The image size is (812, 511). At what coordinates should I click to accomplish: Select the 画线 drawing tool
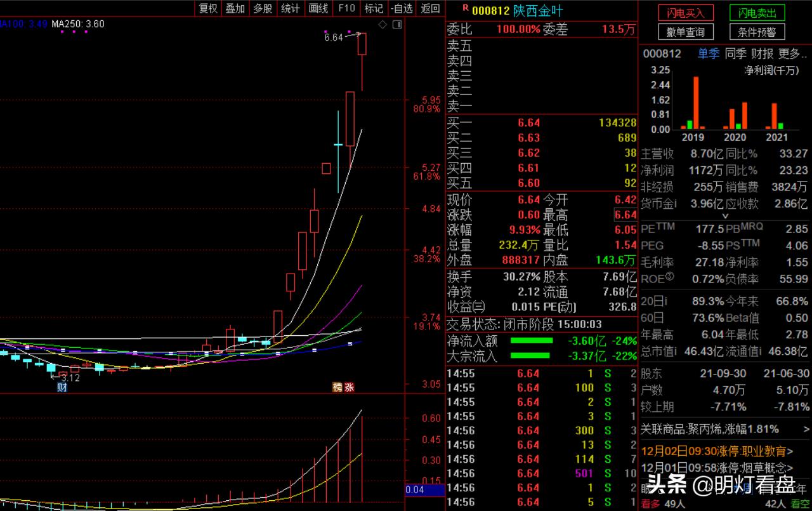tap(318, 8)
